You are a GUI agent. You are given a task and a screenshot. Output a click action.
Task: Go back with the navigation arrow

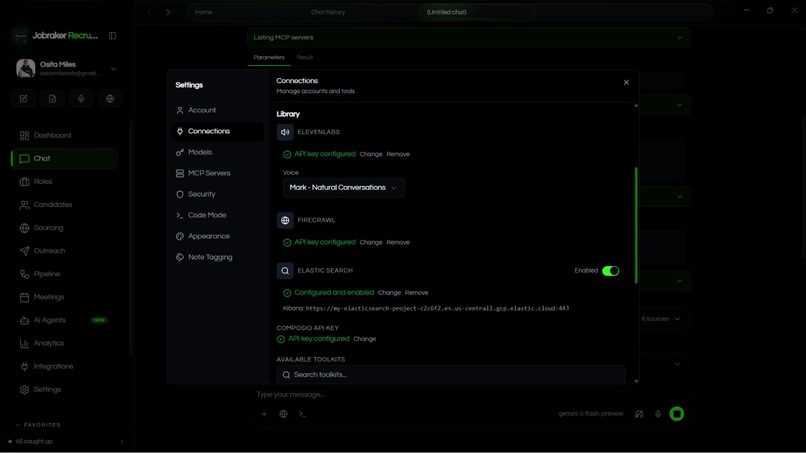[150, 12]
